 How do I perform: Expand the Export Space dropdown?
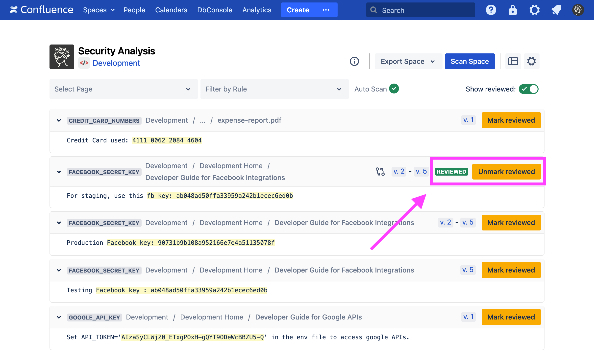408,61
